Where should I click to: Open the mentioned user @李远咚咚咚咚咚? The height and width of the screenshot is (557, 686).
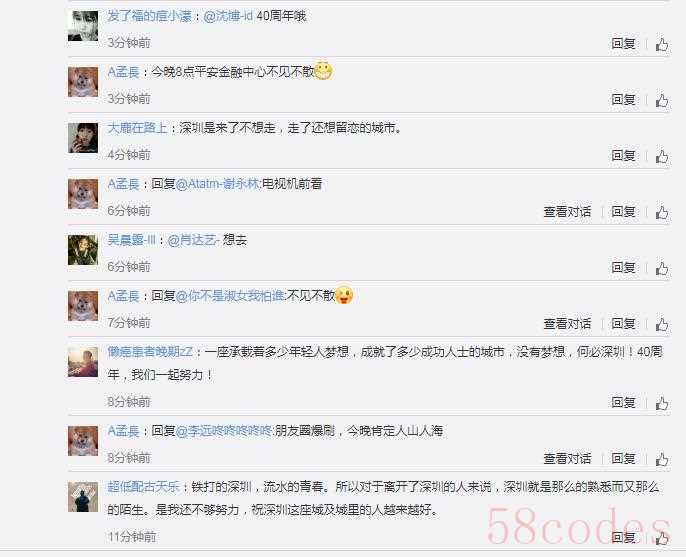tap(224, 431)
